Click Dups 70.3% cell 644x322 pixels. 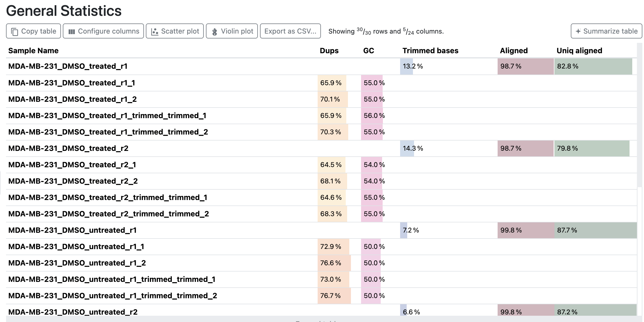tap(339, 132)
